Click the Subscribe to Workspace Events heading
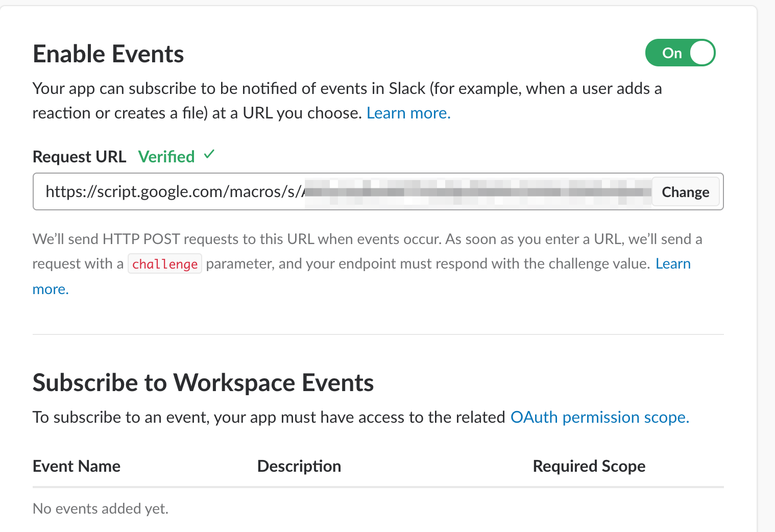775x532 pixels. pyautogui.click(x=203, y=383)
